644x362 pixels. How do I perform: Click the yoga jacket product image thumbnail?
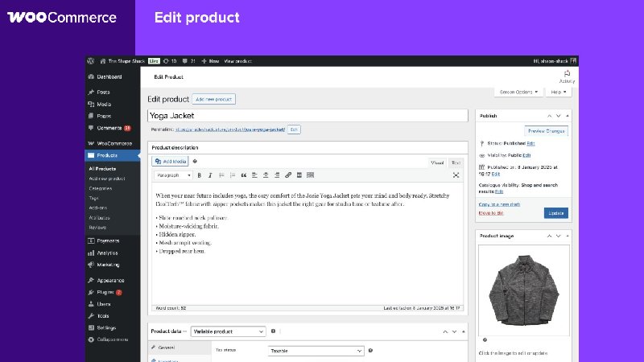[524, 290]
